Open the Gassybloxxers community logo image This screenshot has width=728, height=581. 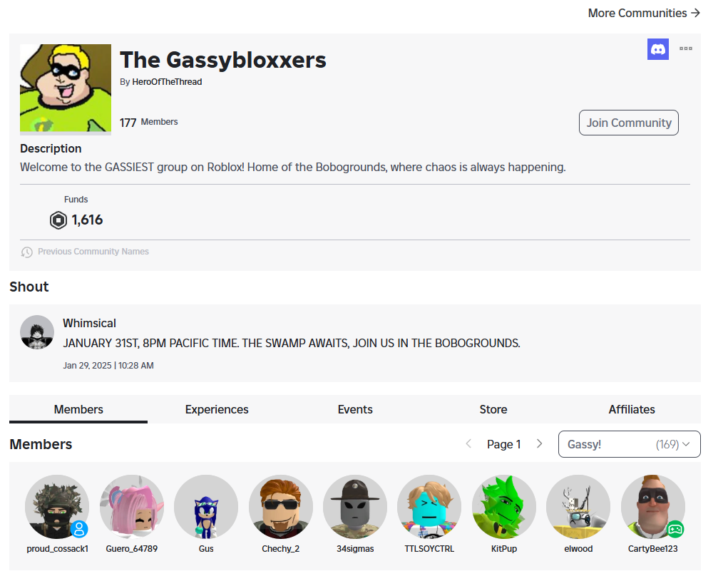(66, 88)
